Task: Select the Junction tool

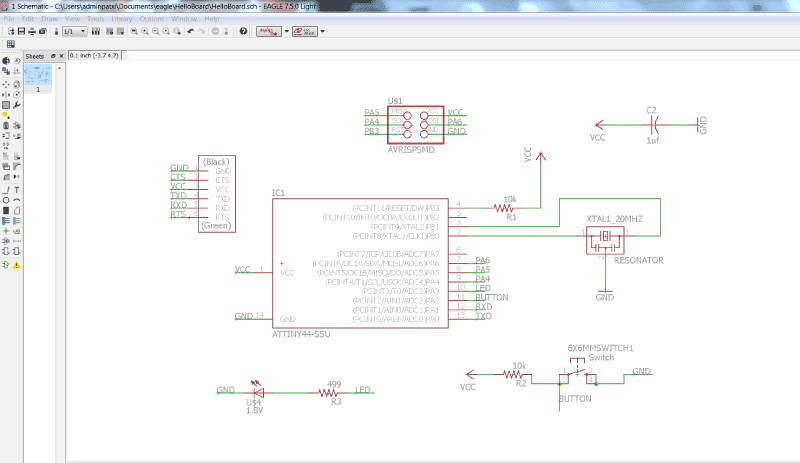Action: (6, 231)
